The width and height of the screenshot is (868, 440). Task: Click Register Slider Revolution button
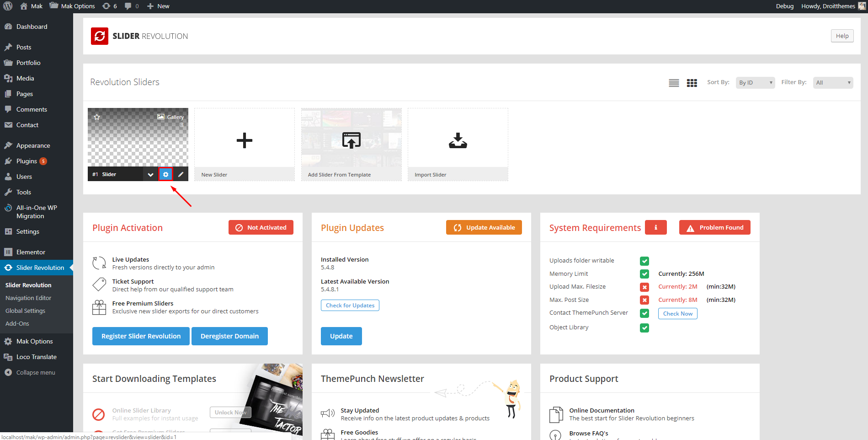tap(141, 336)
